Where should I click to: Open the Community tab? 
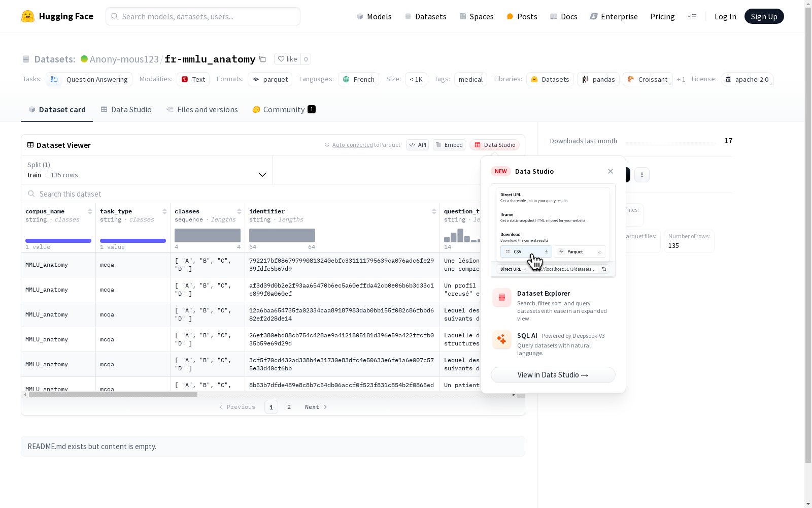click(284, 109)
